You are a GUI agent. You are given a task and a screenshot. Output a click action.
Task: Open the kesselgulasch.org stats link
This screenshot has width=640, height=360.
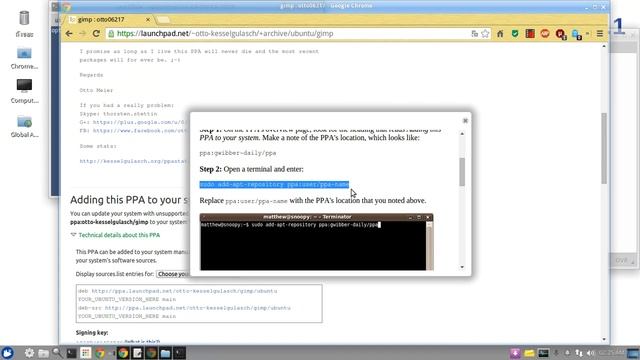tap(133, 161)
